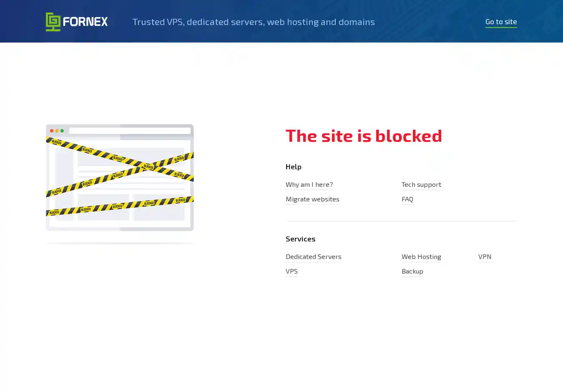Click the red dot in the browser illustration
The image size is (563, 392).
coord(52,131)
